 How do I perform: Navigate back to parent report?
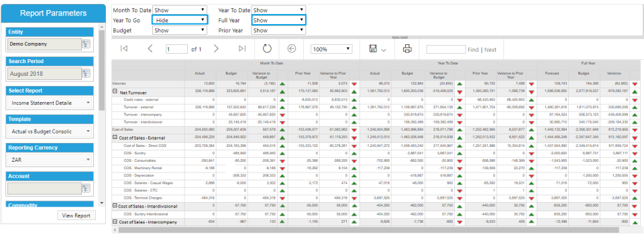[292, 49]
